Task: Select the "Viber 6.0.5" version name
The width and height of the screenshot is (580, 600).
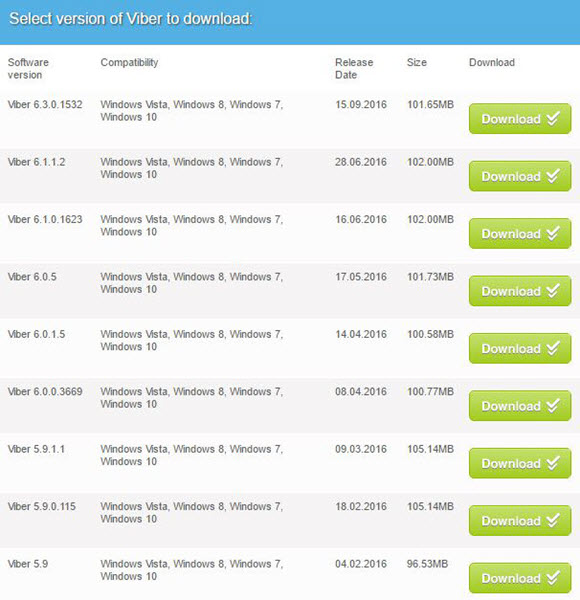Action: tap(32, 277)
